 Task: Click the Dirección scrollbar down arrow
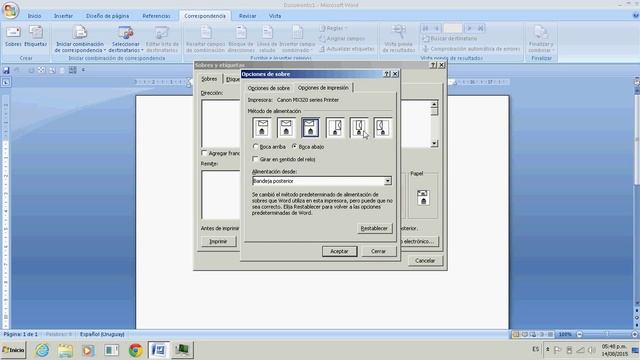pos(434,143)
